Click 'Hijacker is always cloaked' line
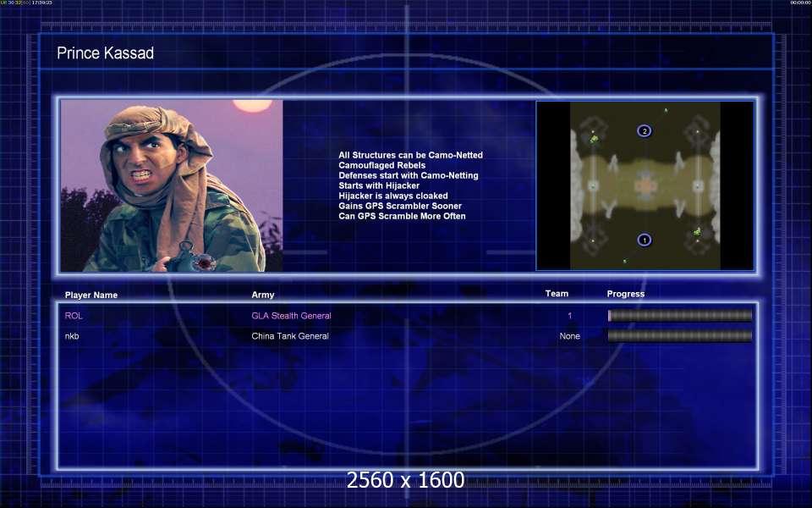Viewport: 812px width, 508px height. (x=393, y=196)
